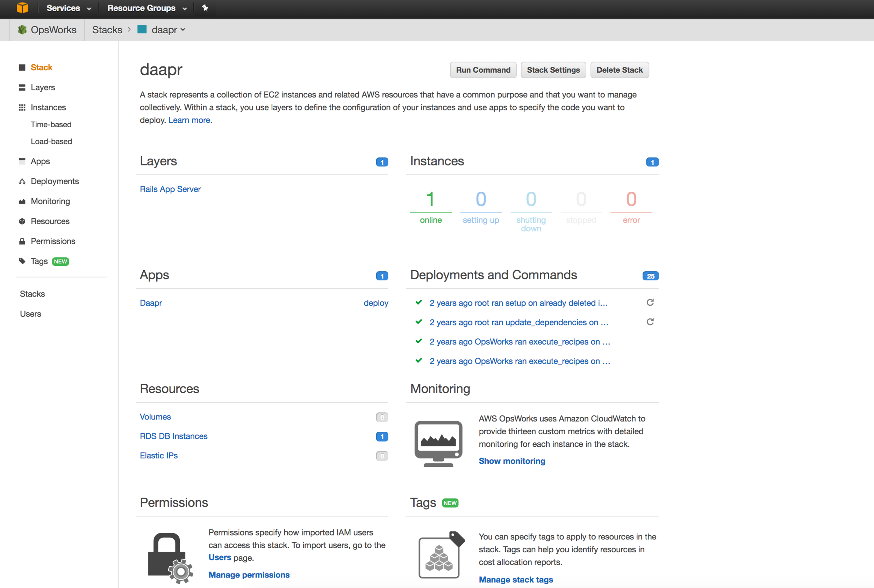Click the stack tags box illustration
Viewport: 874px width, 588px height.
[441, 555]
